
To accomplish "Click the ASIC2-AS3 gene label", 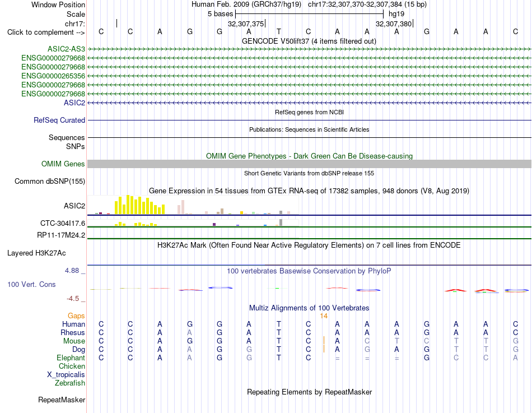I will pos(66,49).
